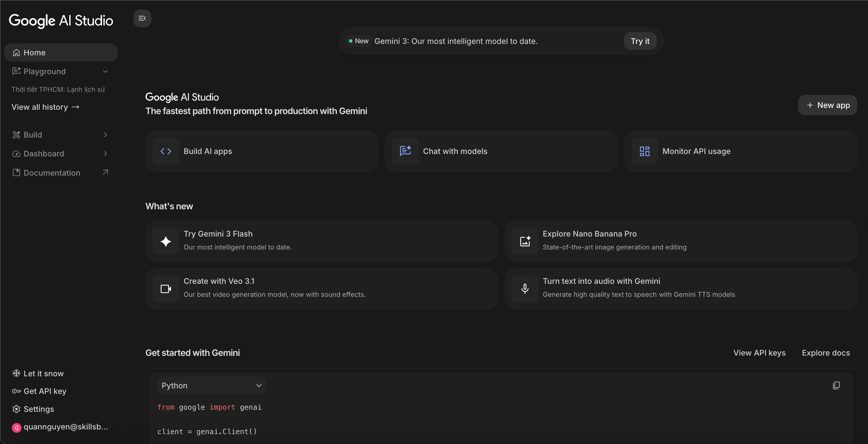Open the View API keys link
Image resolution: width=868 pixels, height=444 pixels.
click(759, 353)
